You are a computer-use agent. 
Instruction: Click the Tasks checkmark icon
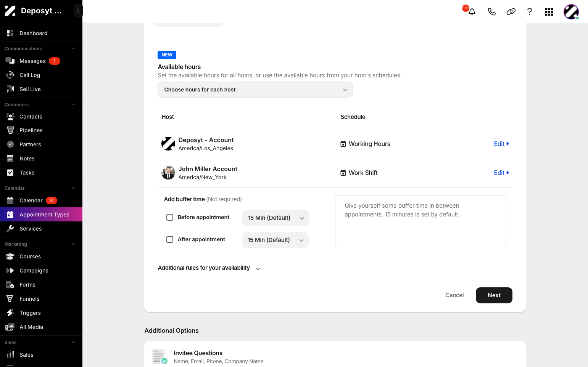(10, 173)
